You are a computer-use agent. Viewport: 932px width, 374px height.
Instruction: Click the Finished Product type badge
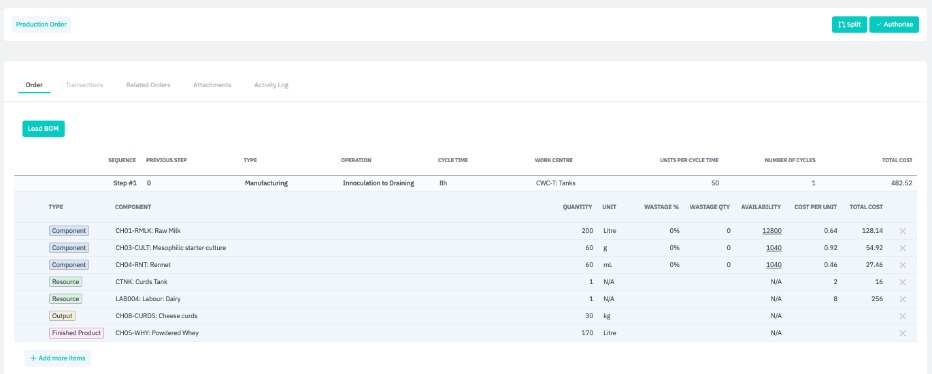click(x=76, y=333)
